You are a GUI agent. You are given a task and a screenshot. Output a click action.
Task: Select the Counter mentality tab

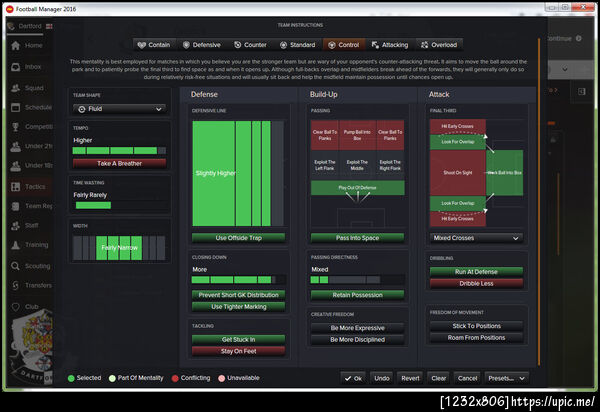(x=250, y=45)
